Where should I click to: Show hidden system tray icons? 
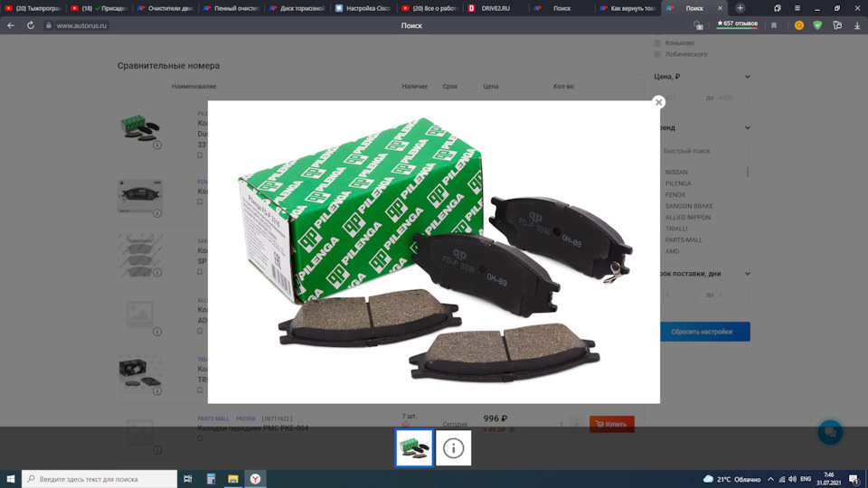[770, 479]
